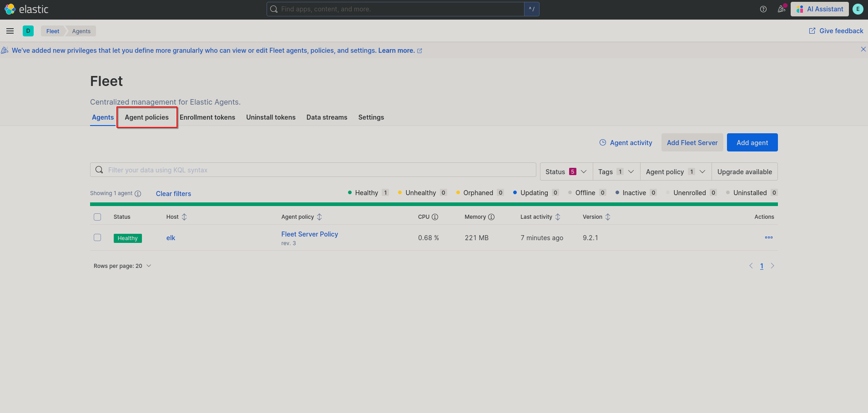Click the 0.68 % CPU value
Screen dimensions: 868x413
pyautogui.click(x=429, y=238)
